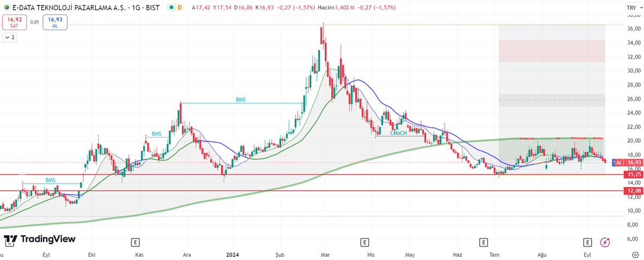Viewport: 644px width, 260px height.
Task: Click the orange D delayed-data badge
Action: pyautogui.click(x=179, y=8)
